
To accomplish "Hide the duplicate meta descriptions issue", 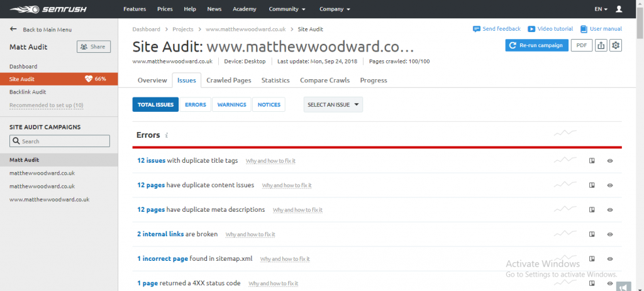I will [x=610, y=209].
